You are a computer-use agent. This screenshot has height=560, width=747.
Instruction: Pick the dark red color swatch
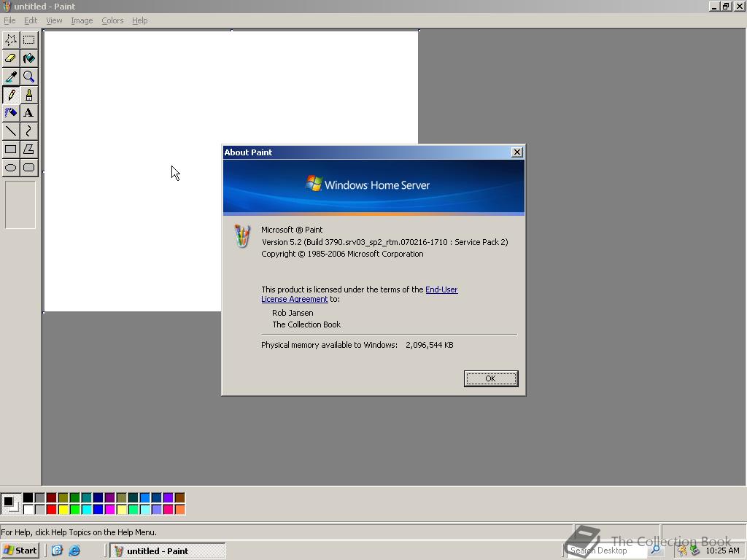52,498
